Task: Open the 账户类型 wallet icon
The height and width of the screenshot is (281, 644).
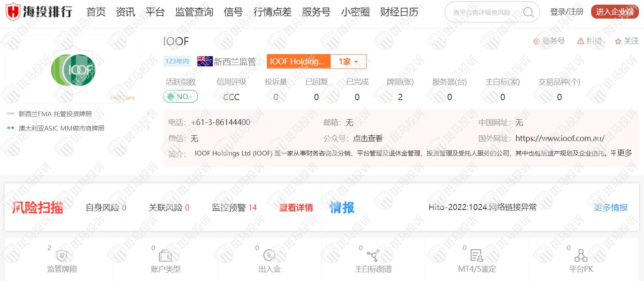Action: [x=165, y=256]
